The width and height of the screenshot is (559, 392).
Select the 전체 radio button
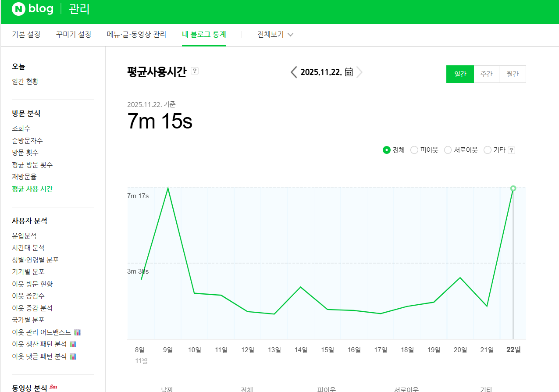click(x=387, y=150)
